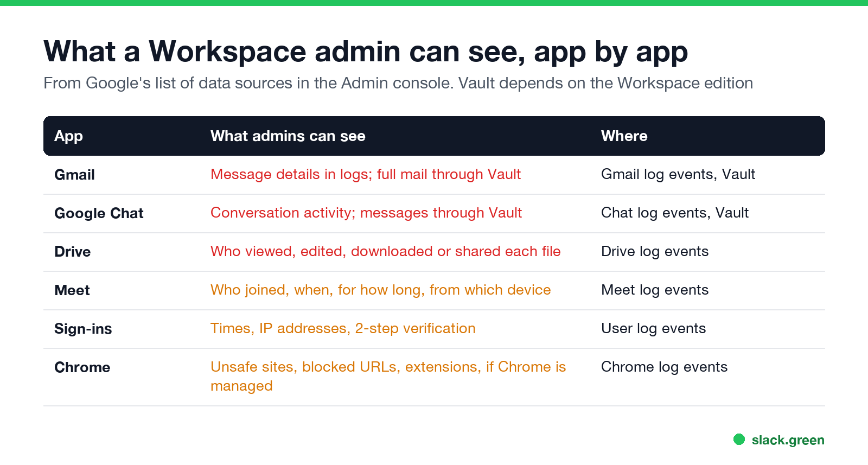Click 'Conversation activity; messages through Vault'

click(x=366, y=213)
